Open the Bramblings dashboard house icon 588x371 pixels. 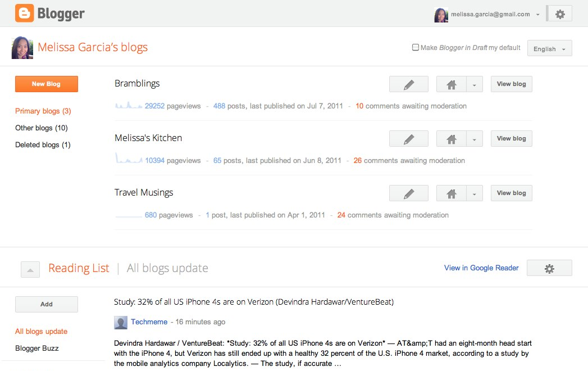click(x=451, y=84)
